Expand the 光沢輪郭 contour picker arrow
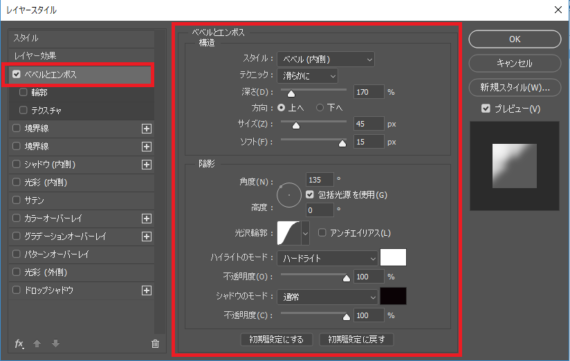The width and height of the screenshot is (570, 361). (x=305, y=233)
